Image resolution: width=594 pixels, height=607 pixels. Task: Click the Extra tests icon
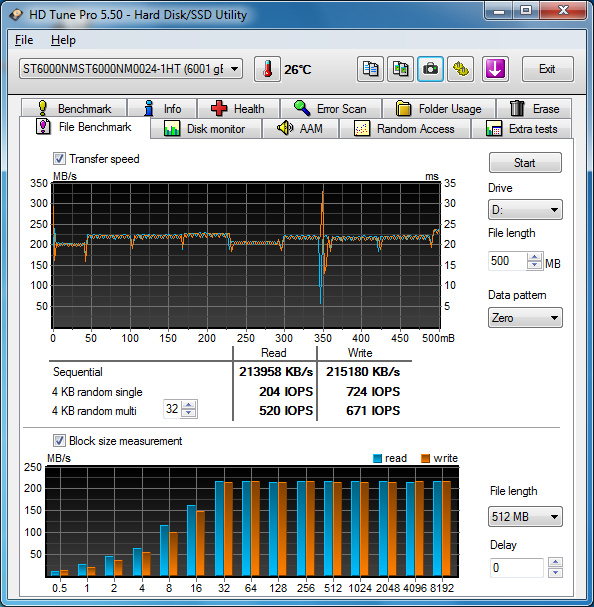(x=494, y=129)
